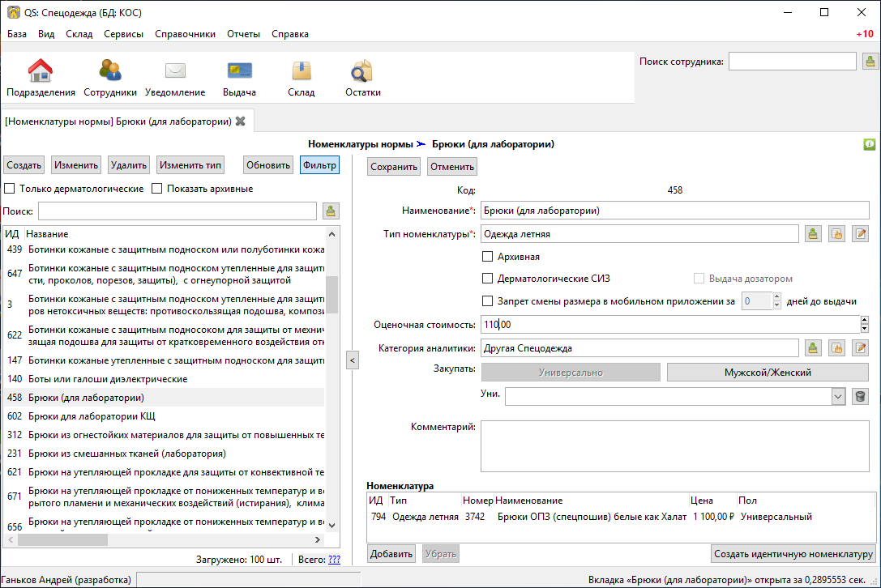
Task: Click Добавить under Номенклатура
Action: [x=391, y=554]
